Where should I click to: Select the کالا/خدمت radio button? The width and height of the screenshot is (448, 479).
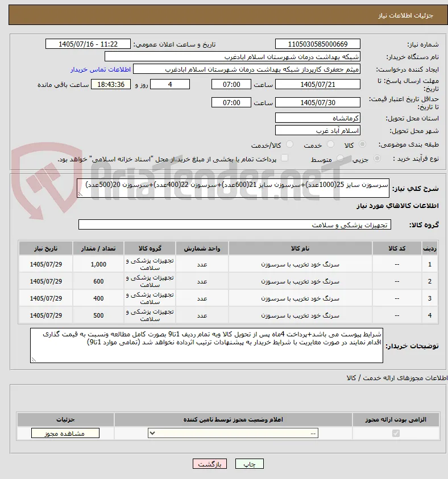(x=289, y=144)
